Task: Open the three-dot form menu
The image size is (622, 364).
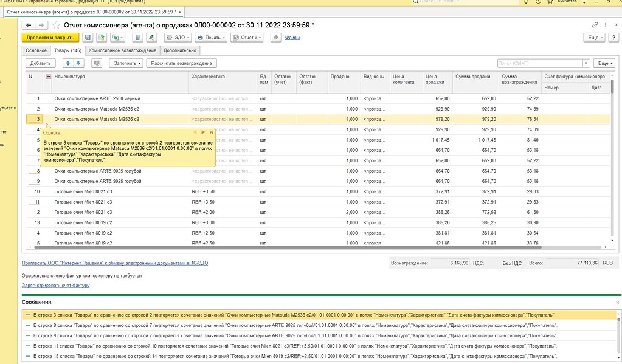Action: tap(606, 24)
